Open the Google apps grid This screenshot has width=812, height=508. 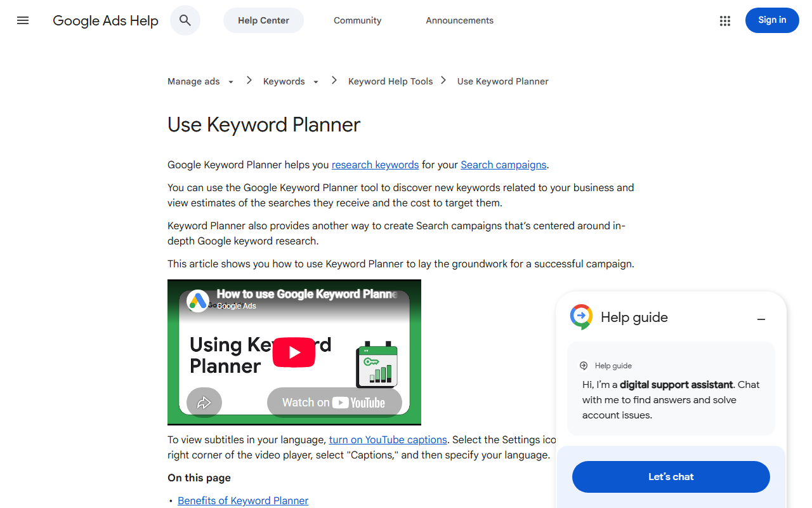[x=725, y=20]
